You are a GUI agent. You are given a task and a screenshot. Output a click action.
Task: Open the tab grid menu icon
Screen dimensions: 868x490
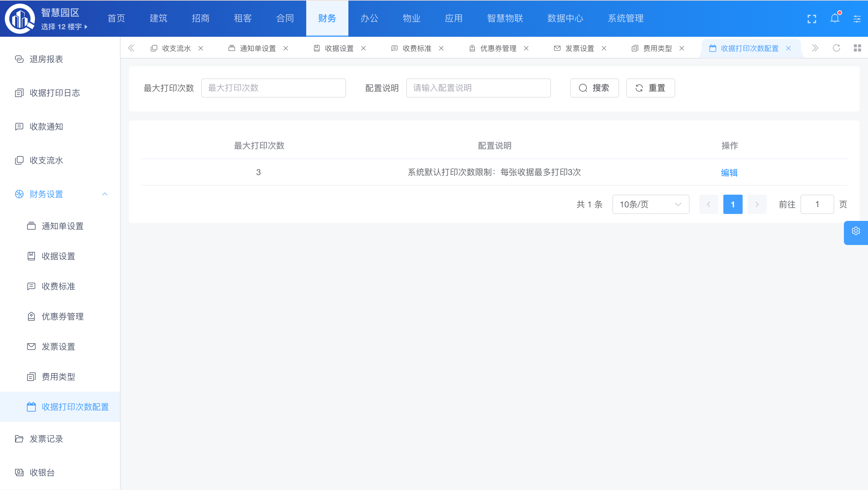click(857, 48)
